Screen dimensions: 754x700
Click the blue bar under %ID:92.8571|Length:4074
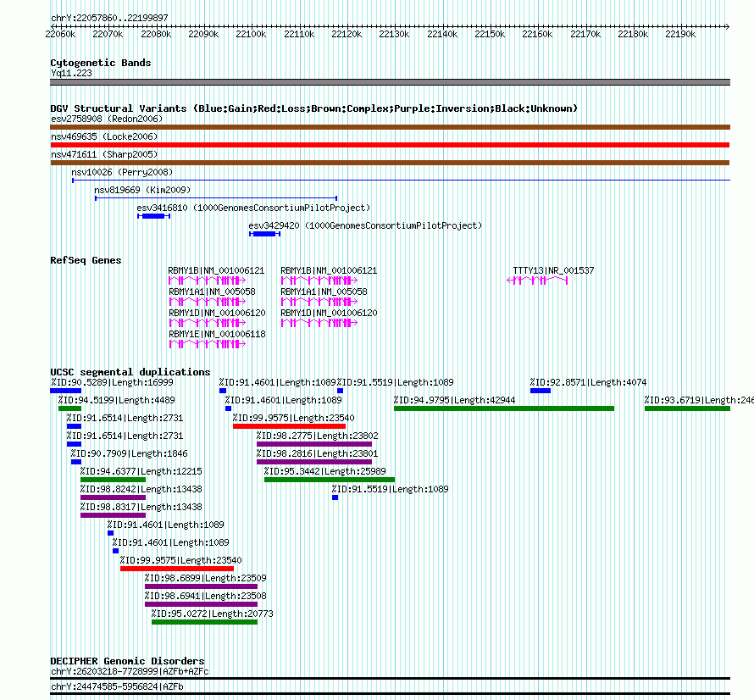541,391
